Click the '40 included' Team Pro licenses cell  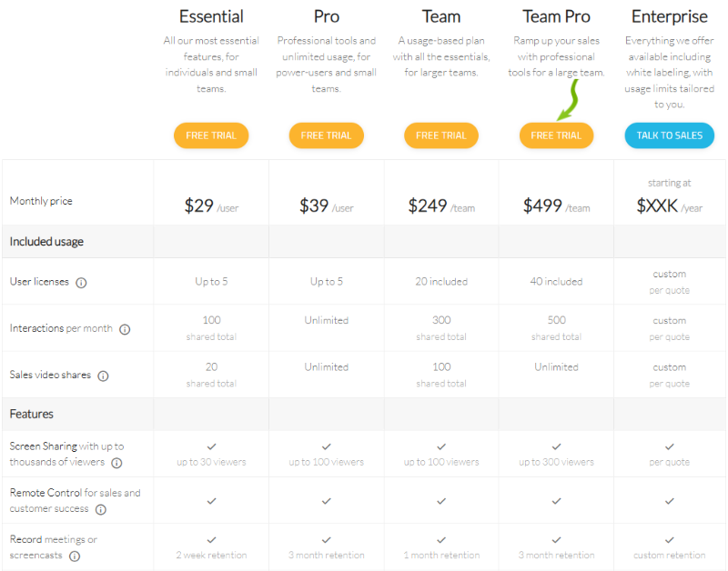click(x=556, y=282)
